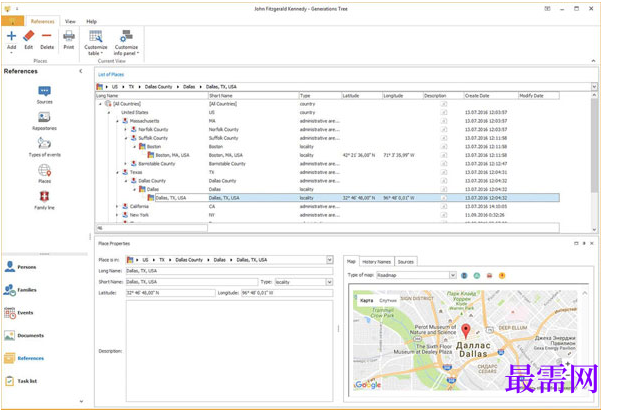Go to Events section
Viewport: 617px width, 410px height.
(x=19, y=312)
